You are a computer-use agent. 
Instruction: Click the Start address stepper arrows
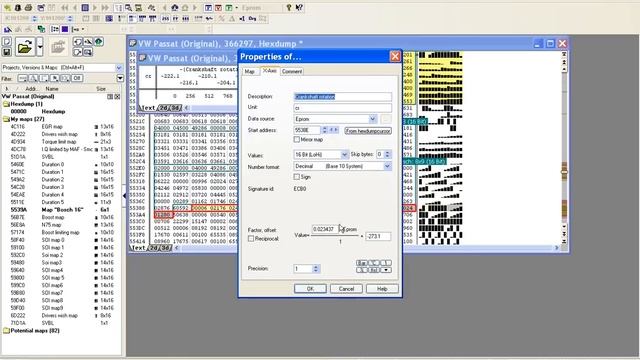click(324, 130)
